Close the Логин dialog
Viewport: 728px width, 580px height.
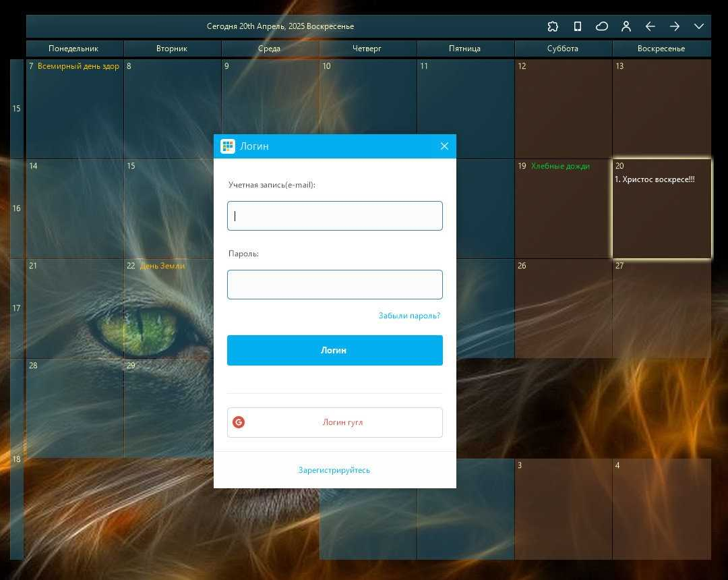[x=444, y=146]
